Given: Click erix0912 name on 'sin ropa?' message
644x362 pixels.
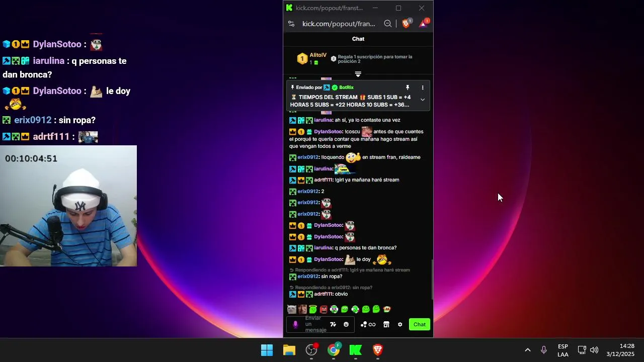Looking at the screenshot, I should click(308, 277).
